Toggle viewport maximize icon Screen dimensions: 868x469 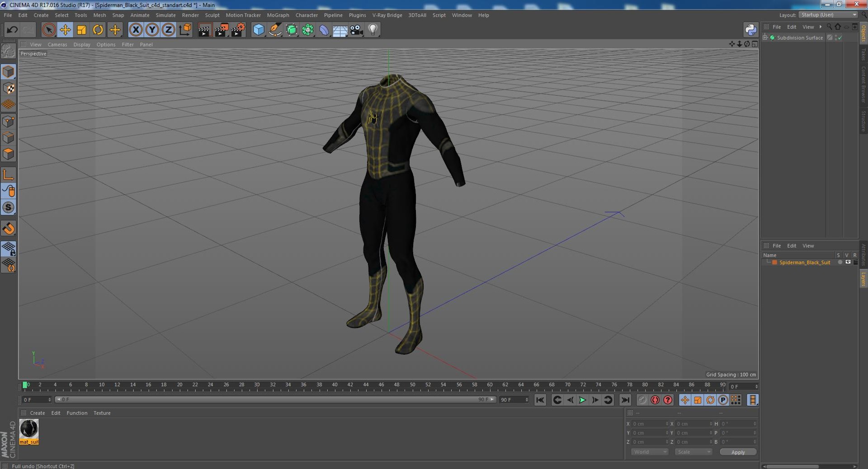755,44
